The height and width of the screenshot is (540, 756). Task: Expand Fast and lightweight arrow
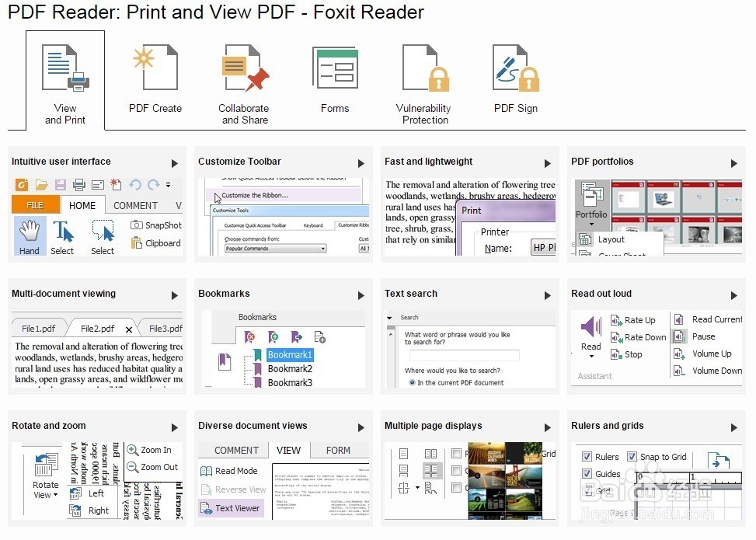click(x=548, y=163)
